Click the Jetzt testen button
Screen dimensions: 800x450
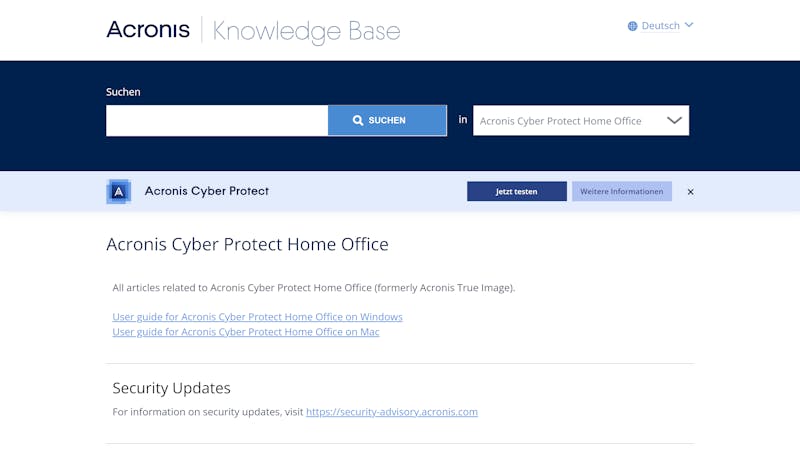pos(516,191)
